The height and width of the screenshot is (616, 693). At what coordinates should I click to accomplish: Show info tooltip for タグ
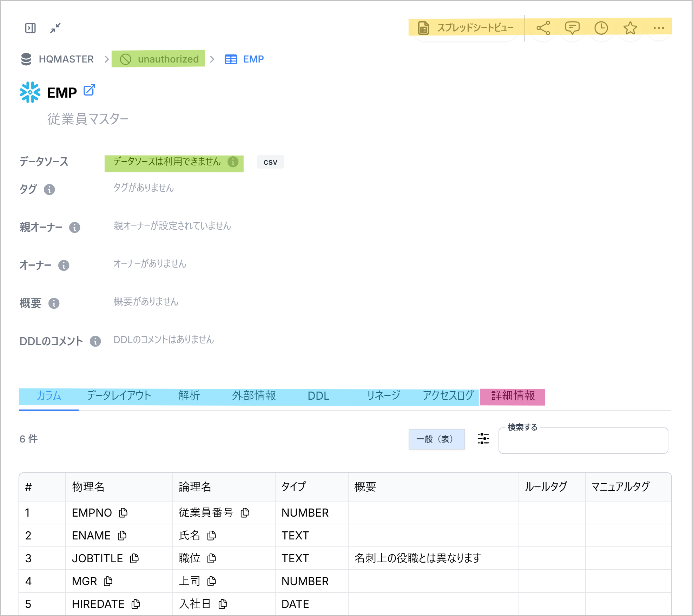pyautogui.click(x=49, y=190)
